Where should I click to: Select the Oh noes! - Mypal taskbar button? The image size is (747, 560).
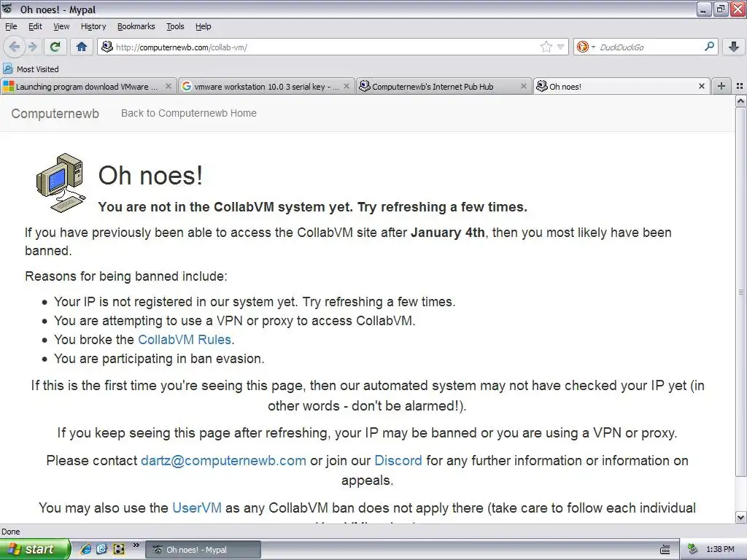(203, 550)
